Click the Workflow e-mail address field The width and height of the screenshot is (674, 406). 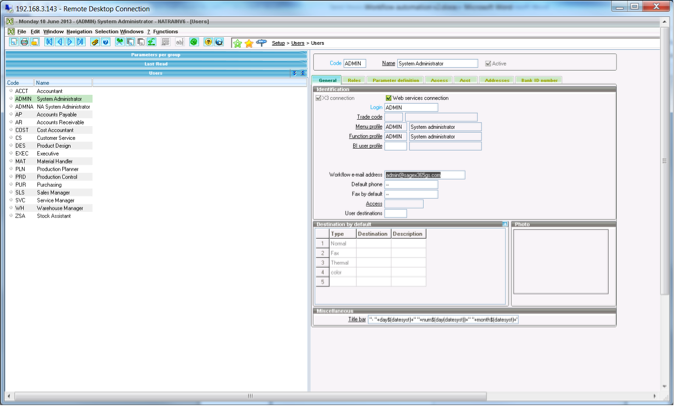(x=425, y=175)
